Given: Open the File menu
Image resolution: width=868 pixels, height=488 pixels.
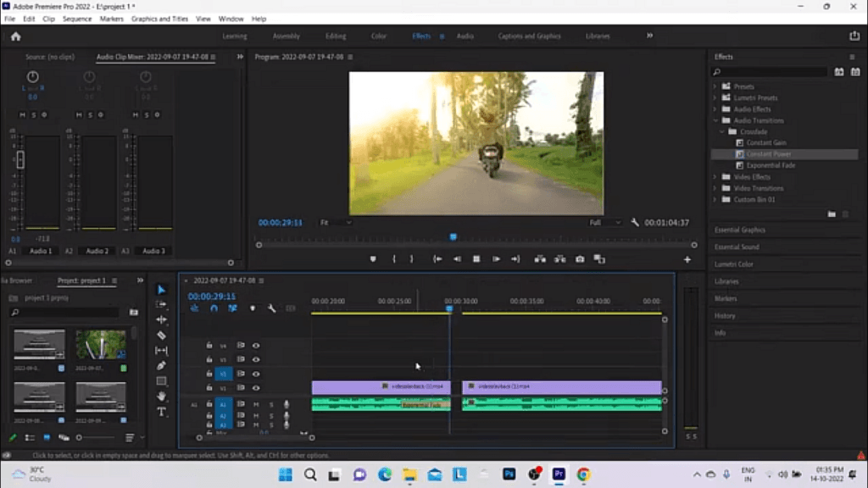Looking at the screenshot, I should 10,19.
